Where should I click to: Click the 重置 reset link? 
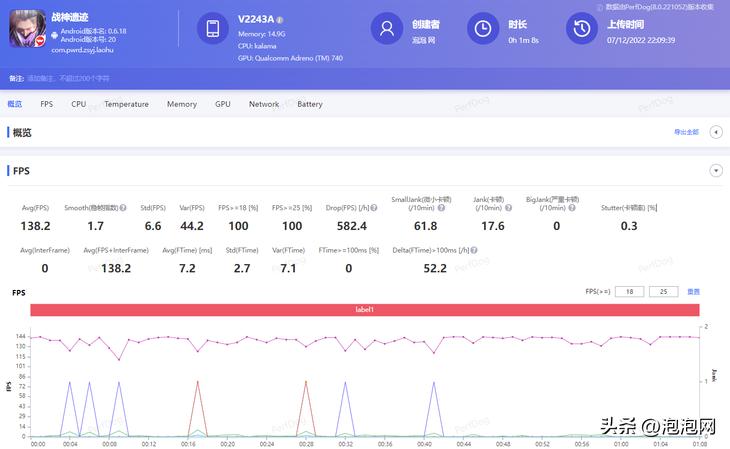click(x=693, y=291)
